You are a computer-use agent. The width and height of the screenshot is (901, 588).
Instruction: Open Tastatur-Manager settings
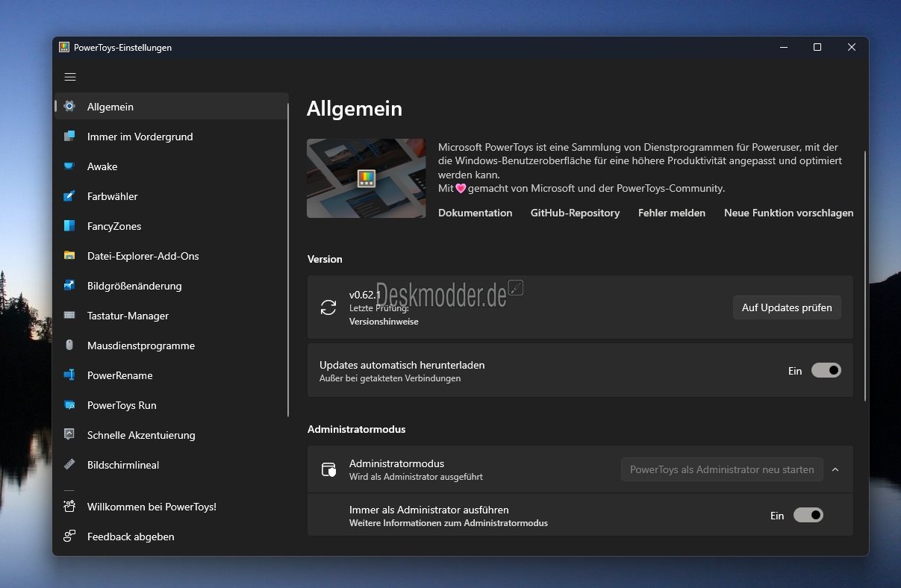(172, 316)
